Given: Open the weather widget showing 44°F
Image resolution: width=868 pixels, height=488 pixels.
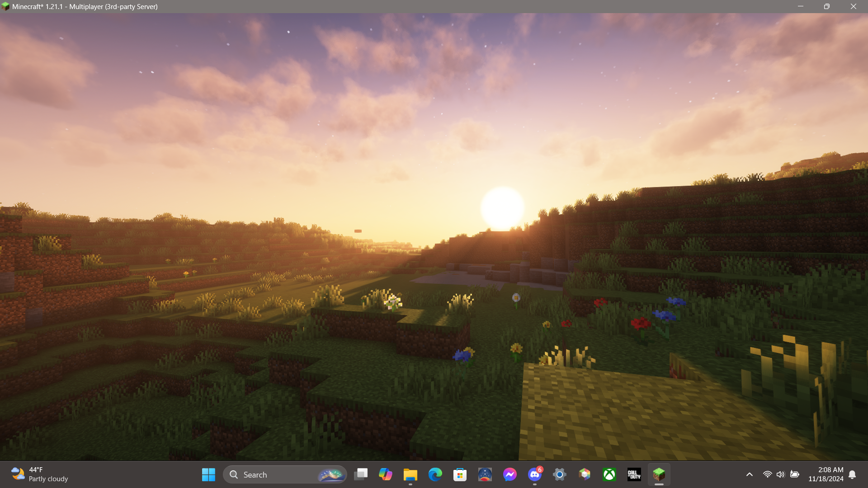Looking at the screenshot, I should pyautogui.click(x=40, y=474).
